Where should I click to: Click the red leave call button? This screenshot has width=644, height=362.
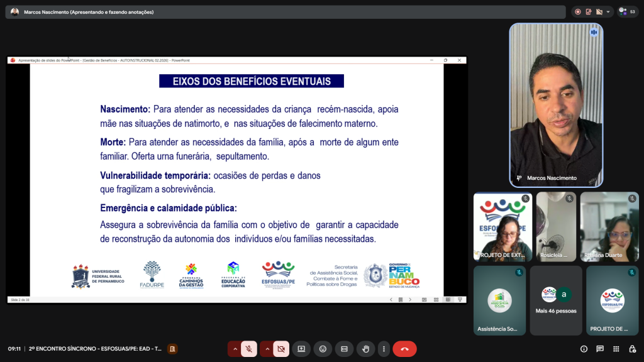pyautogui.click(x=404, y=349)
